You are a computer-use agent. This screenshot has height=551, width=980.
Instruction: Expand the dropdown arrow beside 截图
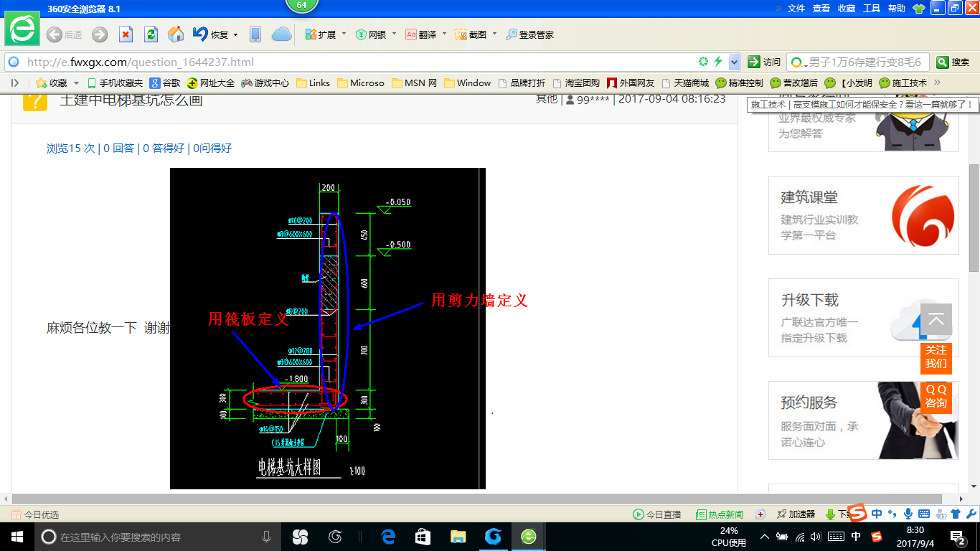click(x=494, y=34)
